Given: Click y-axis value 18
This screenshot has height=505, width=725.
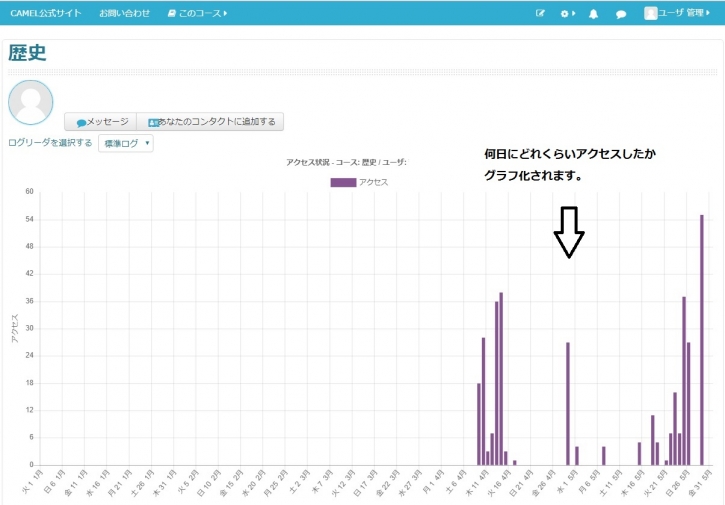Looking at the screenshot, I should (x=30, y=383).
